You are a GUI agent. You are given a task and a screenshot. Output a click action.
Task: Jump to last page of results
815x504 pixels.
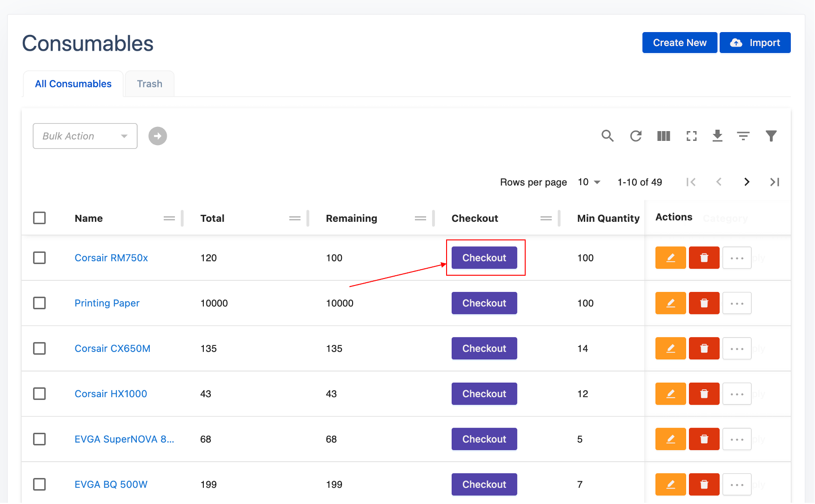coord(775,182)
